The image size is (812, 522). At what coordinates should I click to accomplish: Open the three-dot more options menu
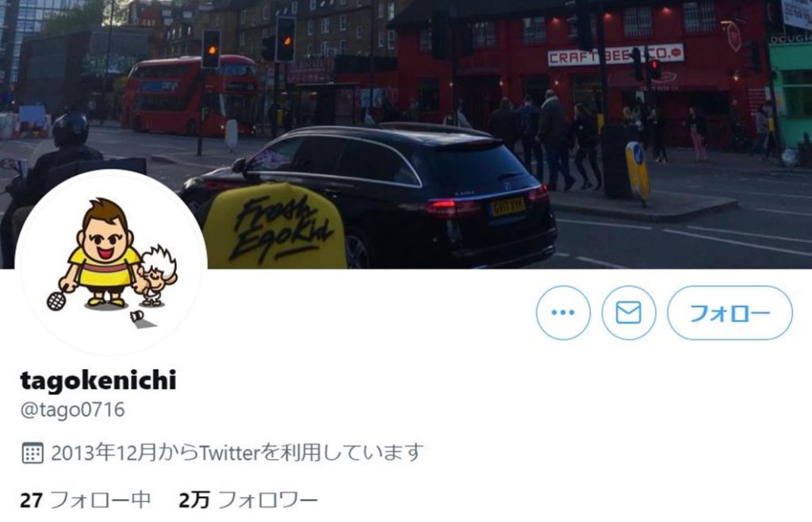[x=563, y=313]
